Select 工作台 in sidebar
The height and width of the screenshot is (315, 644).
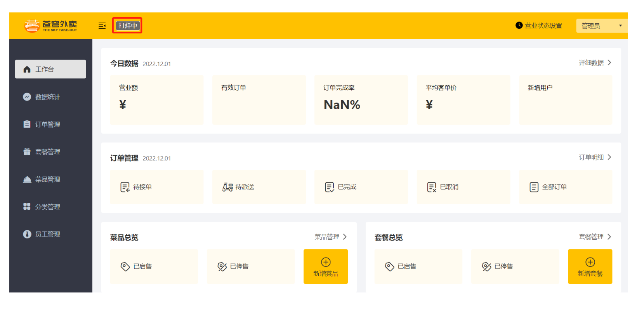coord(50,69)
